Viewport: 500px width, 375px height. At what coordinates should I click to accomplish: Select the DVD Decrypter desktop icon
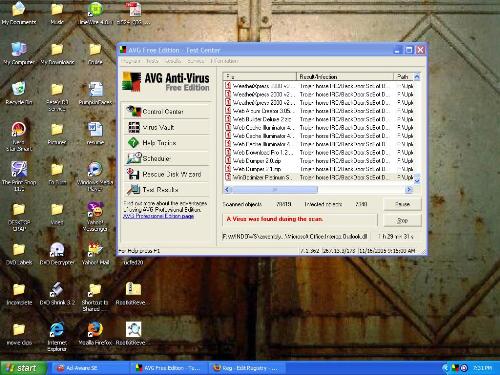coord(57,253)
